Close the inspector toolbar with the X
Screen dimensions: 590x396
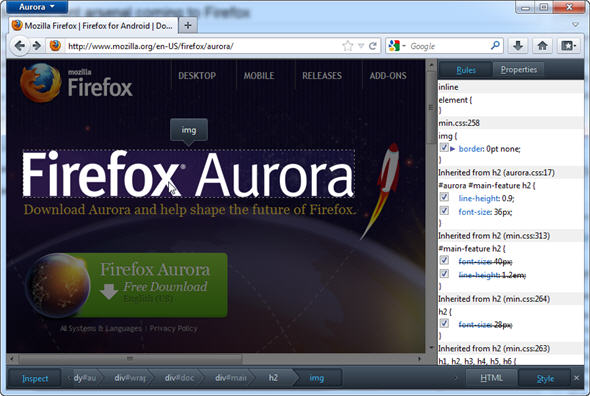(x=576, y=378)
